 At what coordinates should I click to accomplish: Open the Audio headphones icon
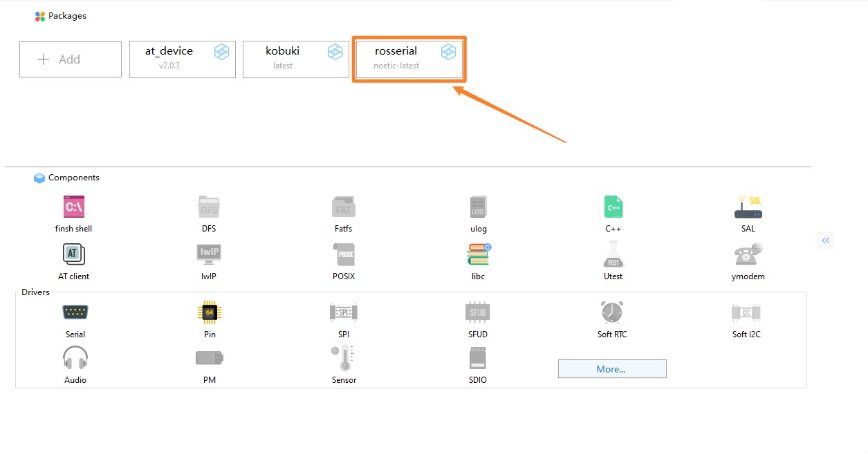coord(75,358)
